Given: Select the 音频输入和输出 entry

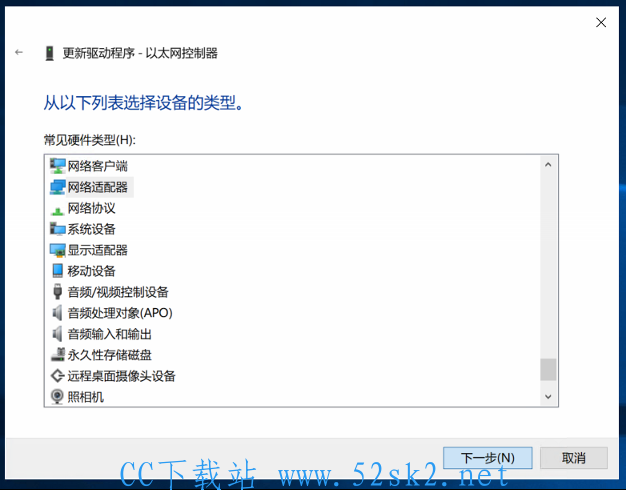Looking at the screenshot, I should click(x=110, y=334).
